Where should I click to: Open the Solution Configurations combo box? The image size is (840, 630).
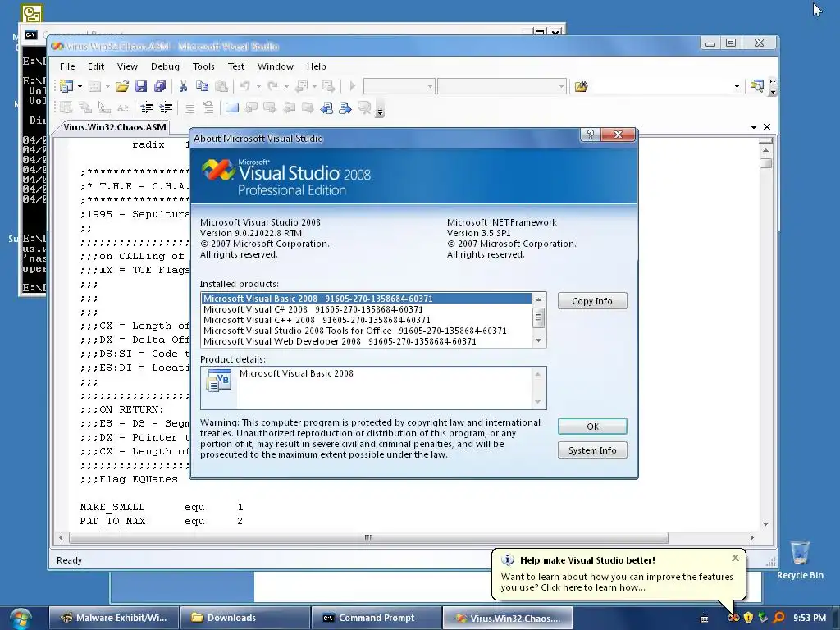[399, 86]
